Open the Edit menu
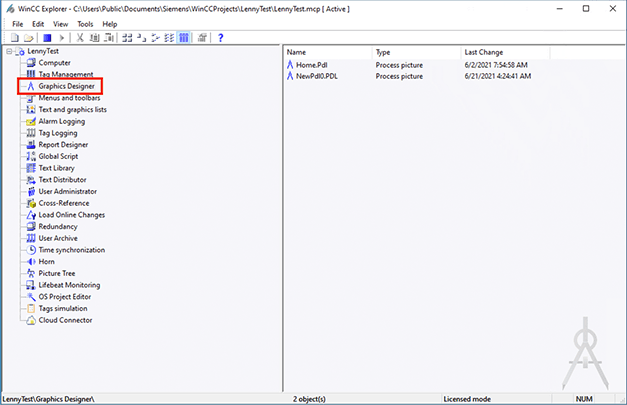Image resolution: width=627 pixels, height=405 pixels. tap(38, 24)
